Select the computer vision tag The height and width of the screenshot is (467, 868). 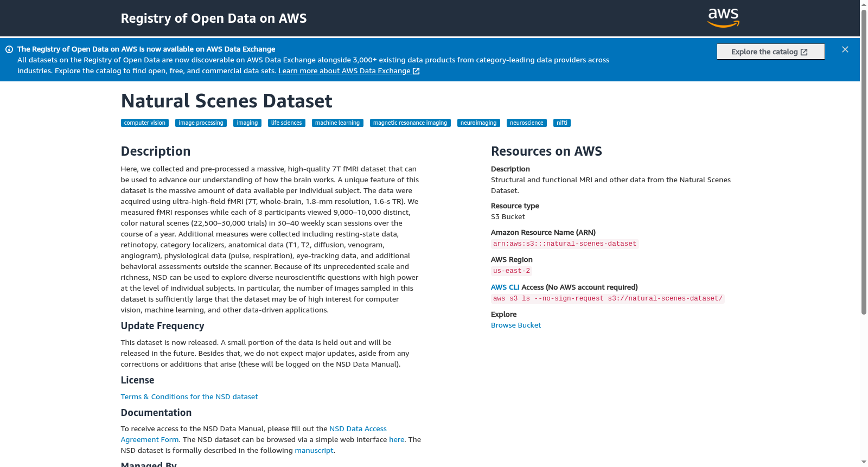145,123
